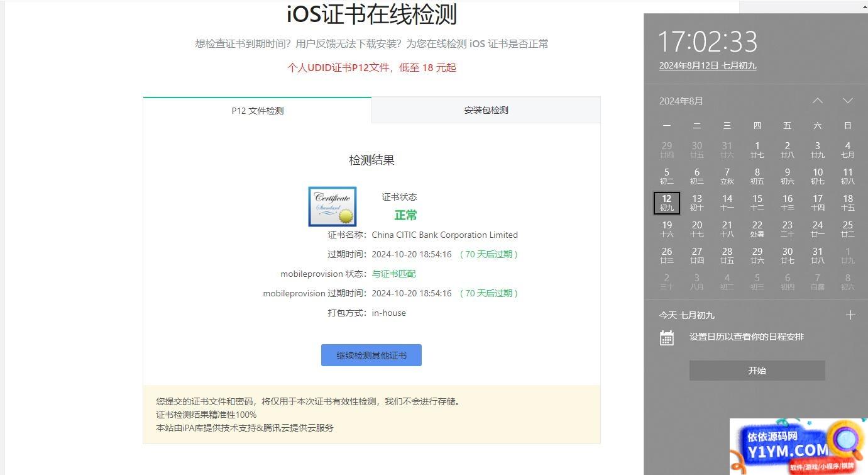Image resolution: width=868 pixels, height=475 pixels.
Task: Select August 26 in the calendar
Action: tap(666, 255)
